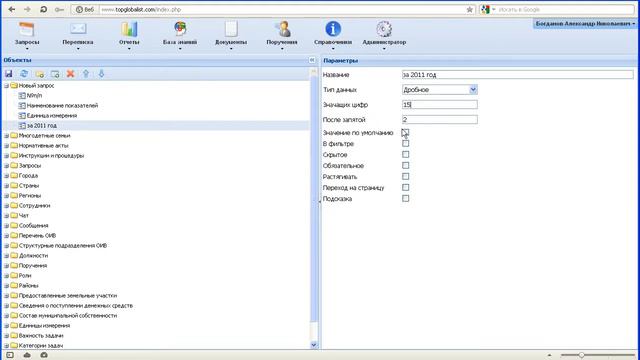Screen dimensions: 640x360
Task: Click the field icon next to №п/п
Action: click(22, 96)
